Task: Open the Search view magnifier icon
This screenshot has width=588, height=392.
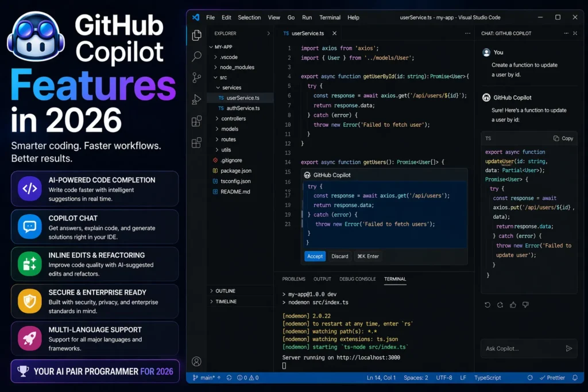Action: (x=196, y=57)
